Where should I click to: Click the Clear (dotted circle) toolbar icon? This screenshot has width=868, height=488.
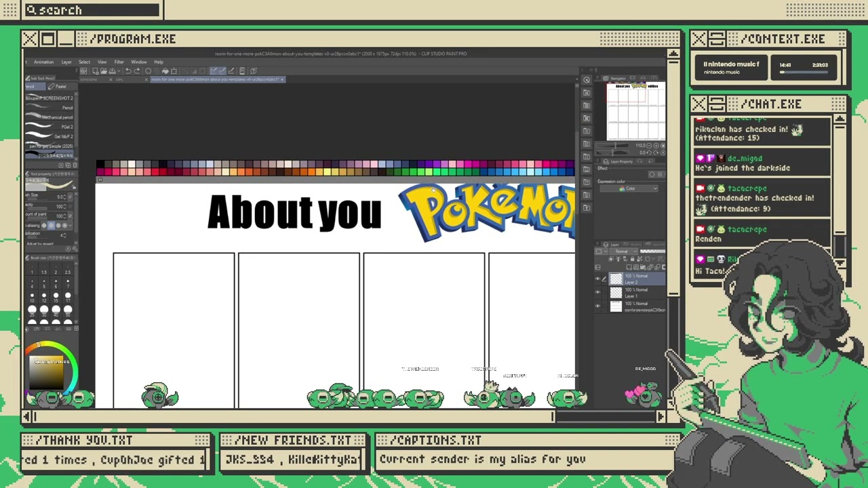click(148, 70)
